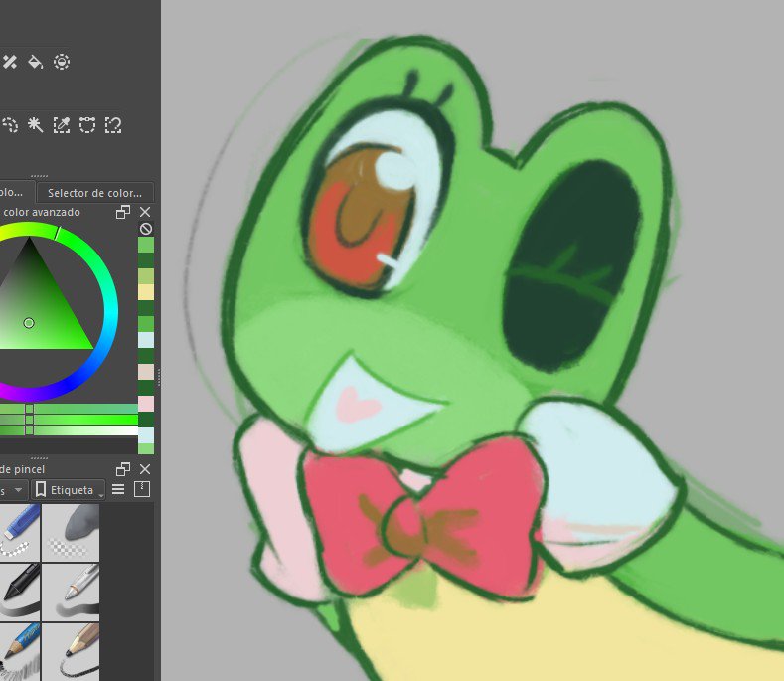Switch to the partially visible 'olo...' tab
The height and width of the screenshot is (681, 784).
(17, 193)
